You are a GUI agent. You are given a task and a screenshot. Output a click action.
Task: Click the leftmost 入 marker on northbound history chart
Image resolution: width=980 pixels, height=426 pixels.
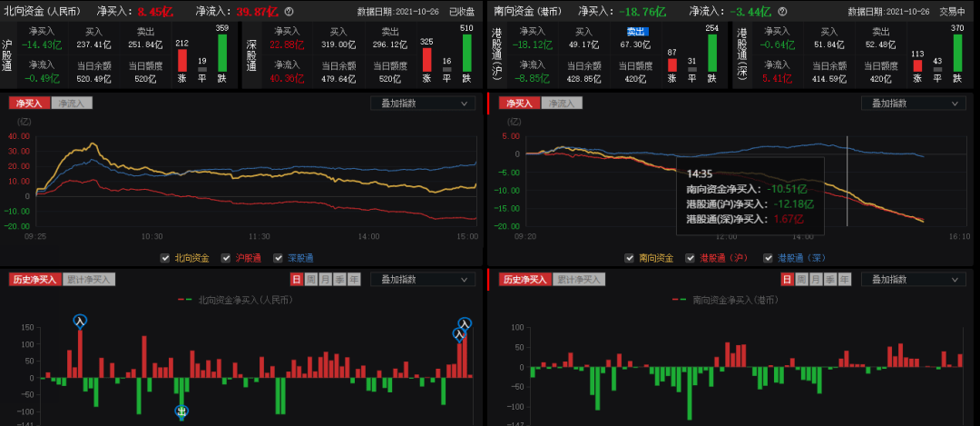coord(80,320)
